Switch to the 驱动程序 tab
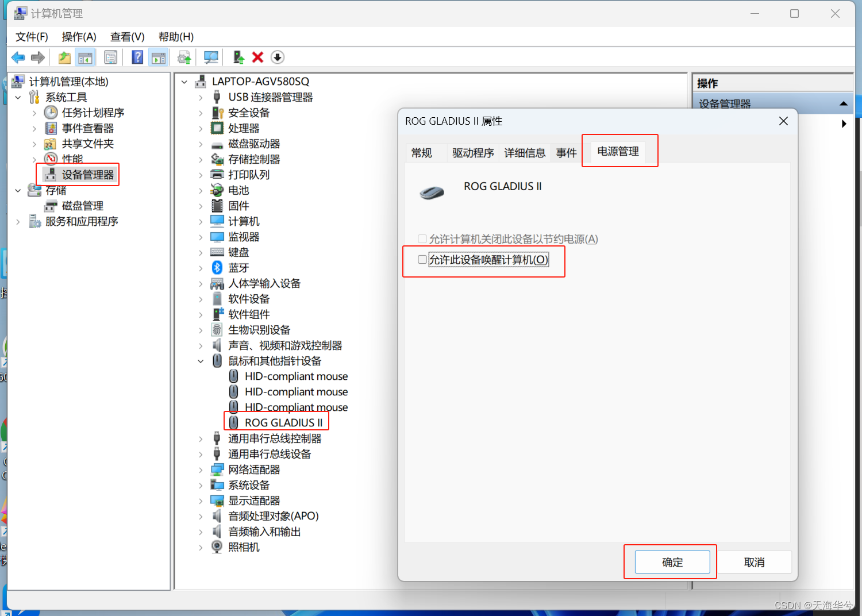Viewport: 862px width, 616px height. coord(473,153)
